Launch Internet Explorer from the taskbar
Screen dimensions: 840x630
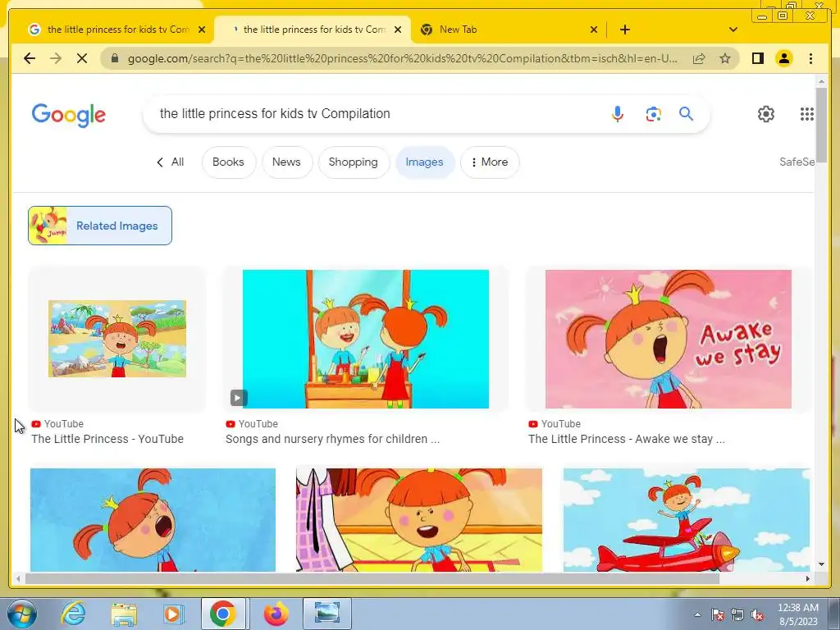[73, 614]
